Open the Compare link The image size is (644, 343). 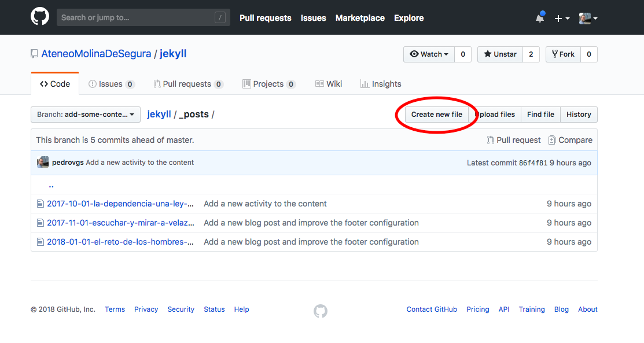pyautogui.click(x=571, y=140)
